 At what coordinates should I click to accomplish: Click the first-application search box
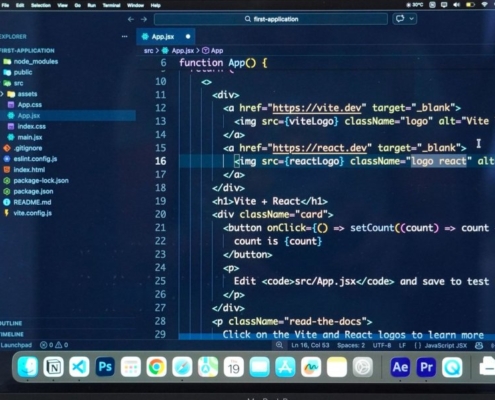[x=271, y=19]
